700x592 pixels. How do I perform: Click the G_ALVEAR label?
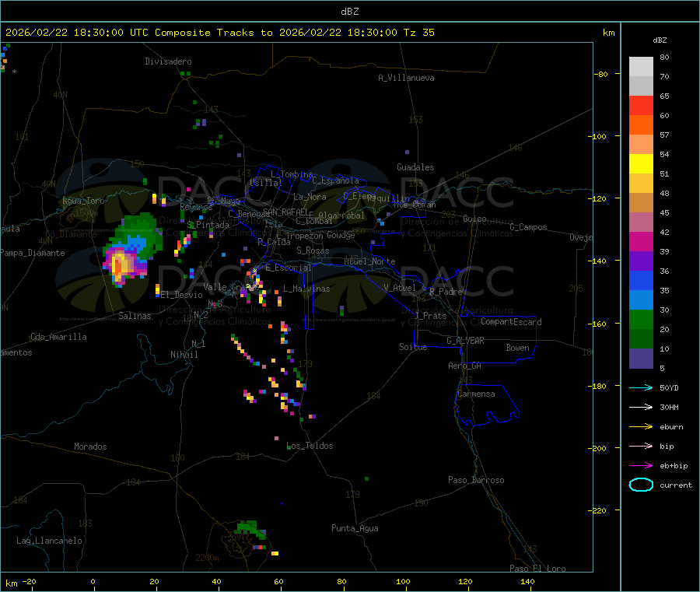click(466, 341)
